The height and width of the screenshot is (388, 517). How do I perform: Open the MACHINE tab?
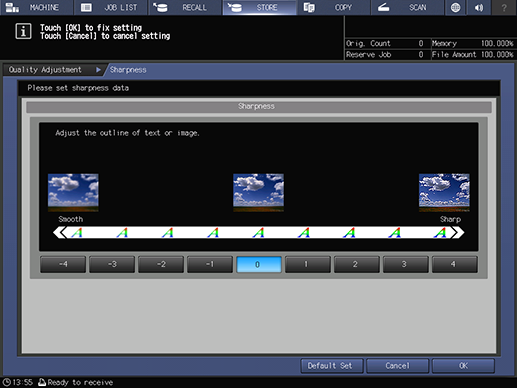point(37,7)
